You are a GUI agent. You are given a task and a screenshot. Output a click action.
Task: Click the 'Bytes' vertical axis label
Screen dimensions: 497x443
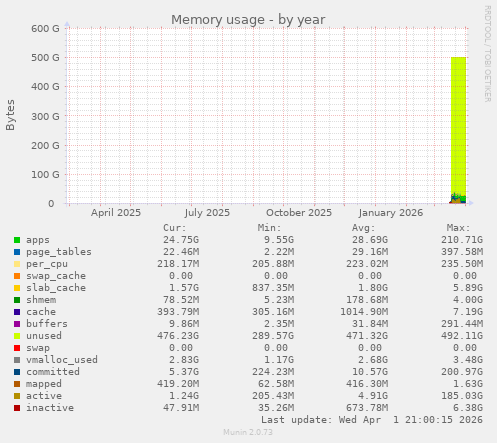click(10, 115)
